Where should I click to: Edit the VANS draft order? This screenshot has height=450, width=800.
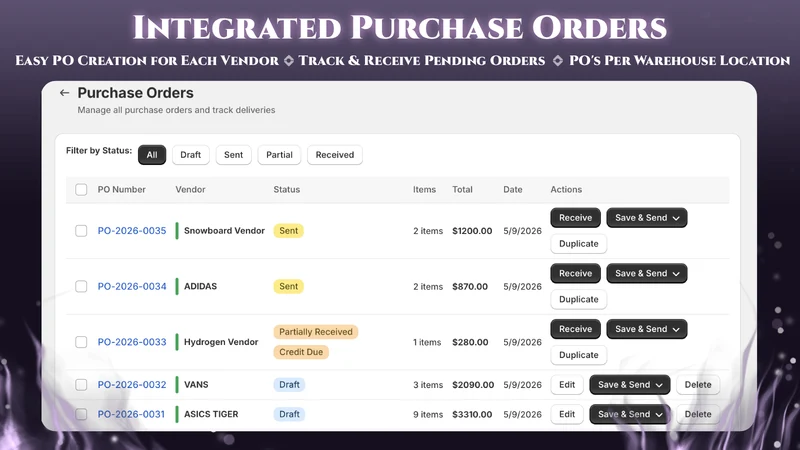point(567,385)
